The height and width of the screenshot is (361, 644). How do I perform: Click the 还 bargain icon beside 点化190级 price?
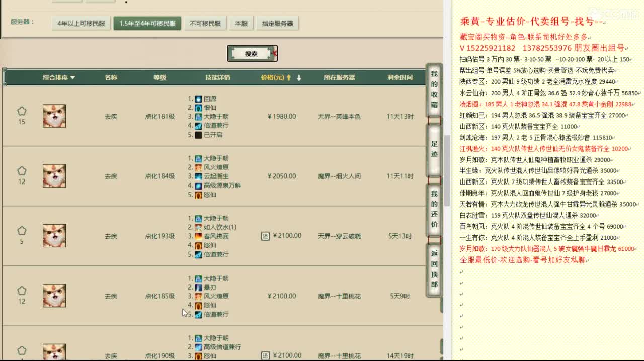pyautogui.click(x=266, y=356)
